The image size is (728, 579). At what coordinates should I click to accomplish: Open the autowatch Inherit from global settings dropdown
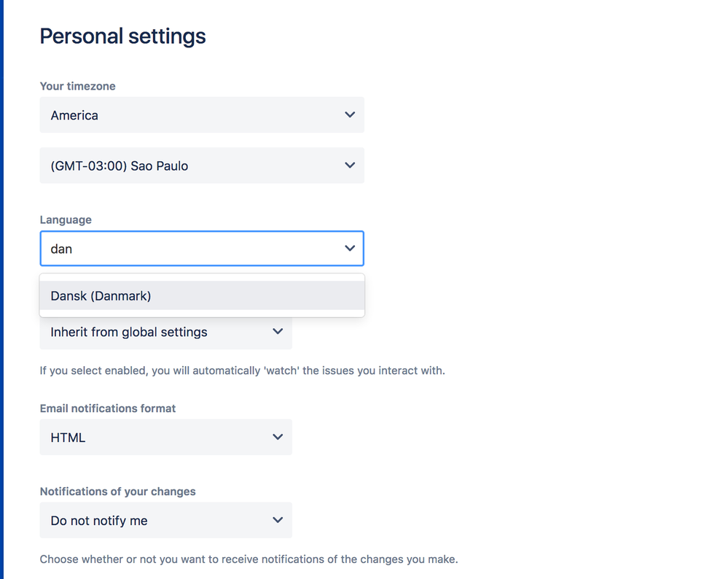tap(165, 331)
